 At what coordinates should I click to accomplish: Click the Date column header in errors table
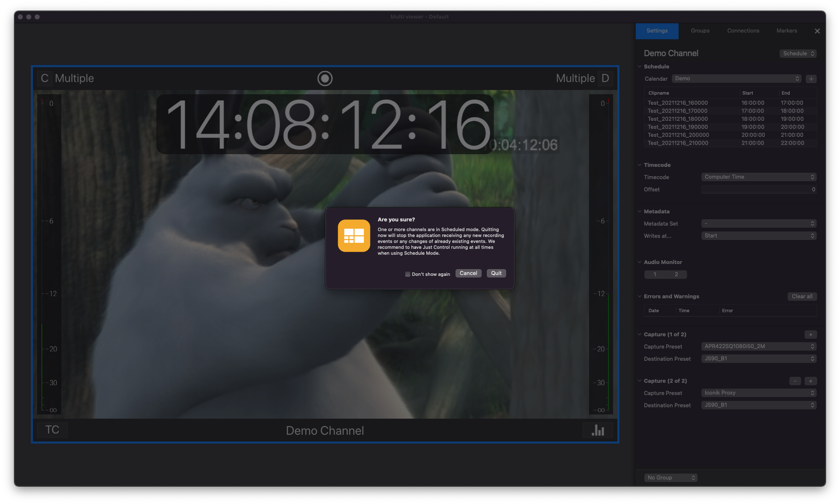click(x=660, y=311)
